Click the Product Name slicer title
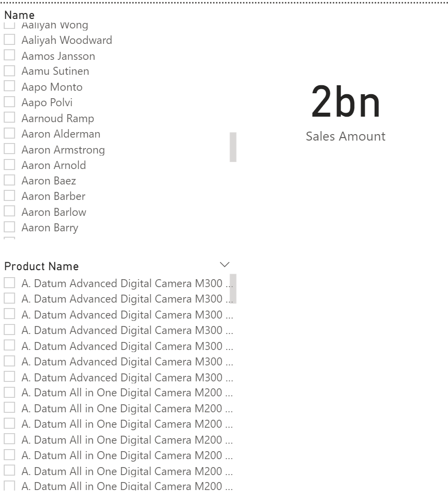448x501 pixels. point(41,266)
